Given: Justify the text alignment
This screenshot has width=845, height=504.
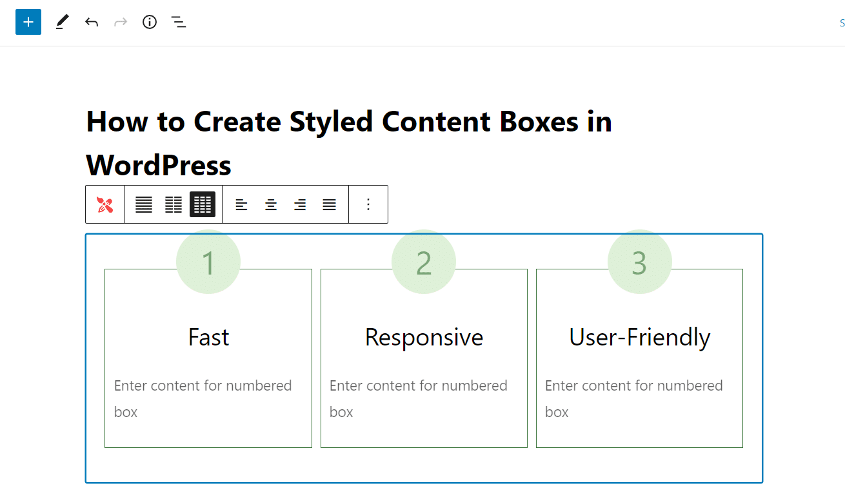Looking at the screenshot, I should (x=330, y=205).
